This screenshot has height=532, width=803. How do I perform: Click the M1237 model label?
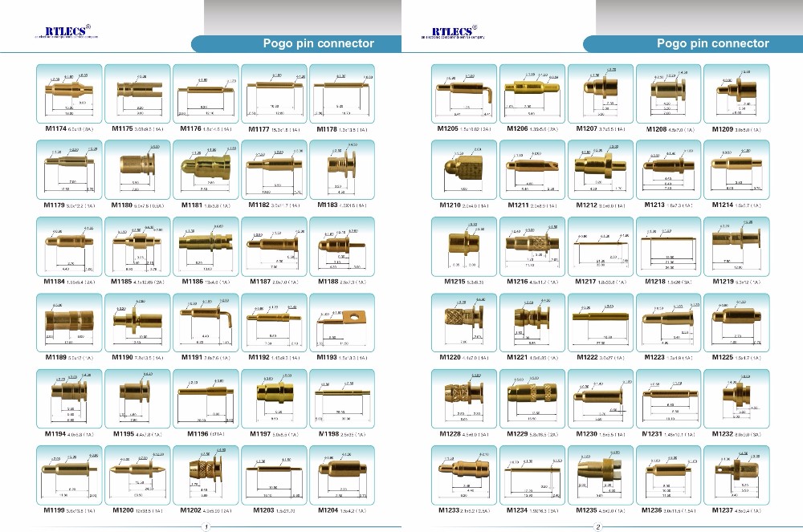point(725,510)
